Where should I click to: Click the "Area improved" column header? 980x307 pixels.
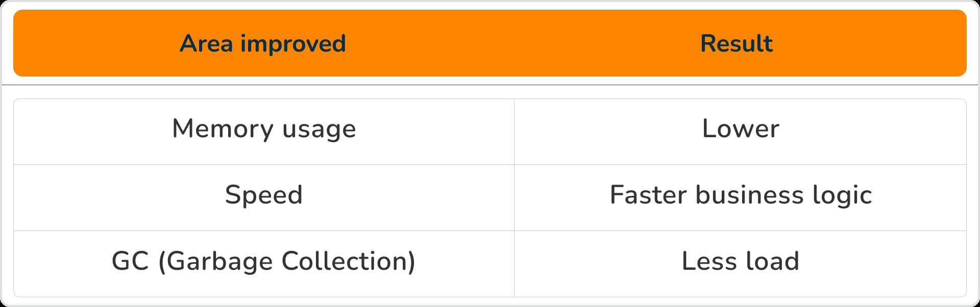(263, 43)
